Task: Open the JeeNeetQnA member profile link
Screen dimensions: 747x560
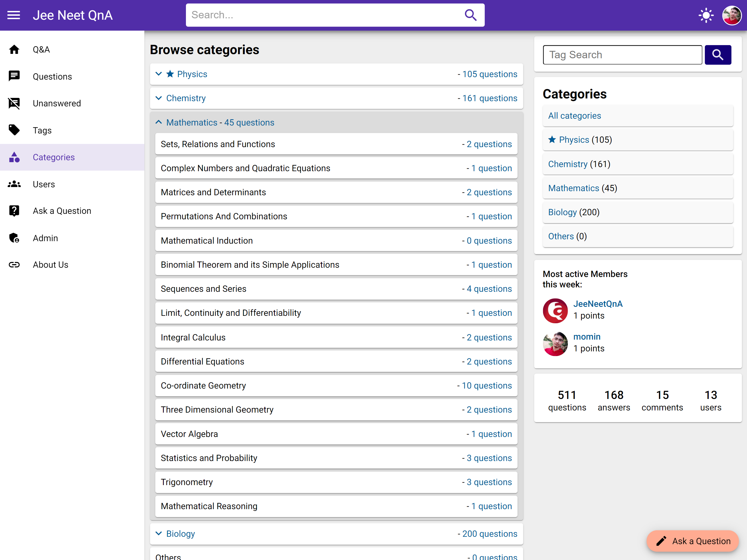Action: pos(598,304)
